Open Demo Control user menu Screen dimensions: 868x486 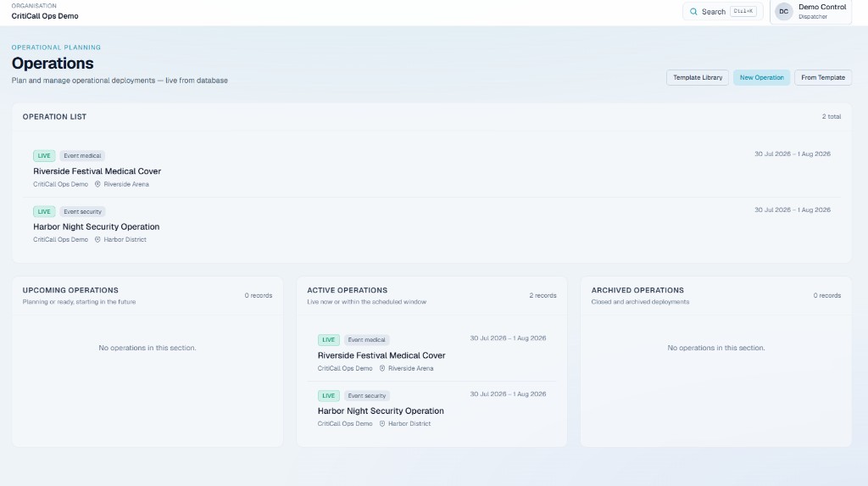click(810, 12)
